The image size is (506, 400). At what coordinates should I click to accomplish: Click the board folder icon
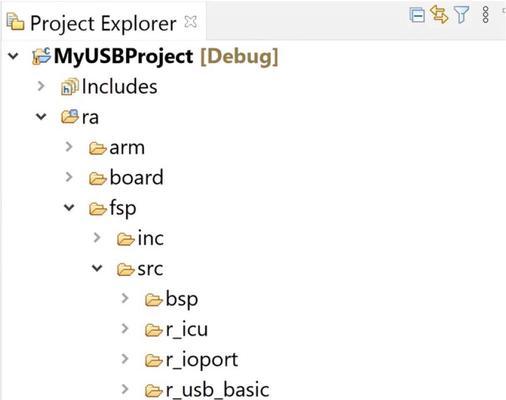click(x=98, y=178)
